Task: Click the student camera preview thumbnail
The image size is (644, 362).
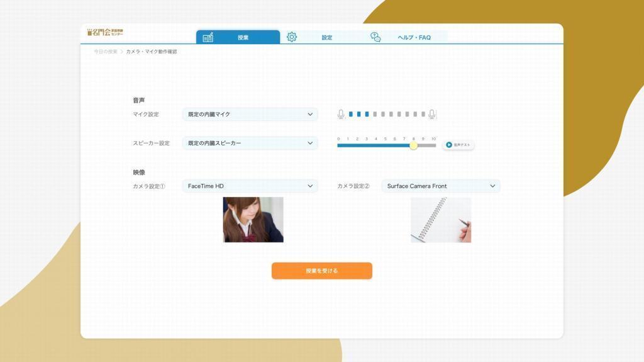Action: point(253,220)
